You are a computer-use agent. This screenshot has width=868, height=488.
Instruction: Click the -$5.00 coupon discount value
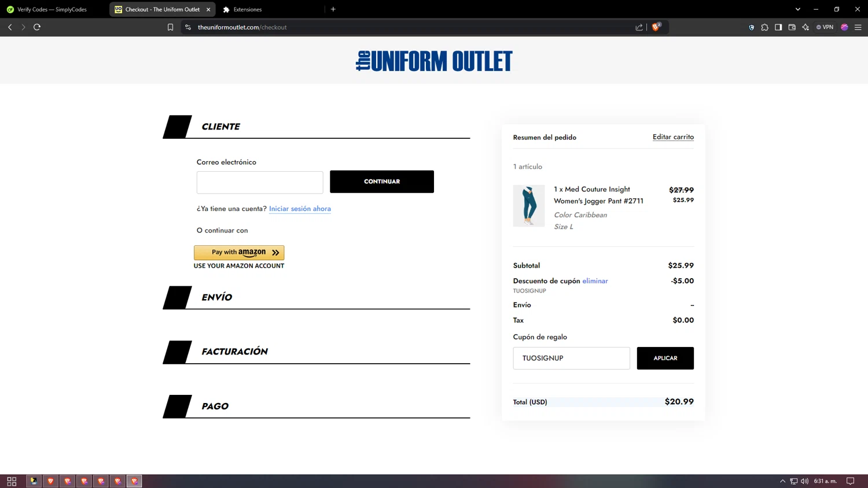coord(682,281)
